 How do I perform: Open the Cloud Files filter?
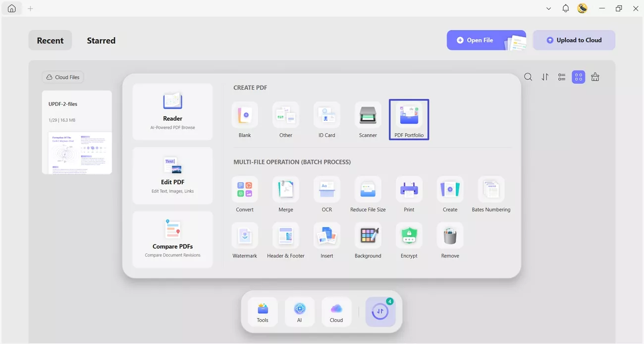pos(63,77)
